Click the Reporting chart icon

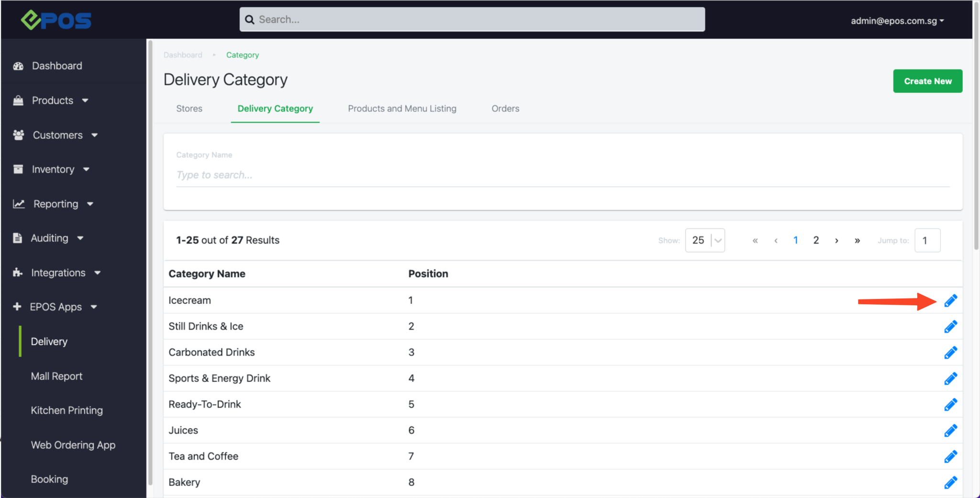tap(18, 204)
